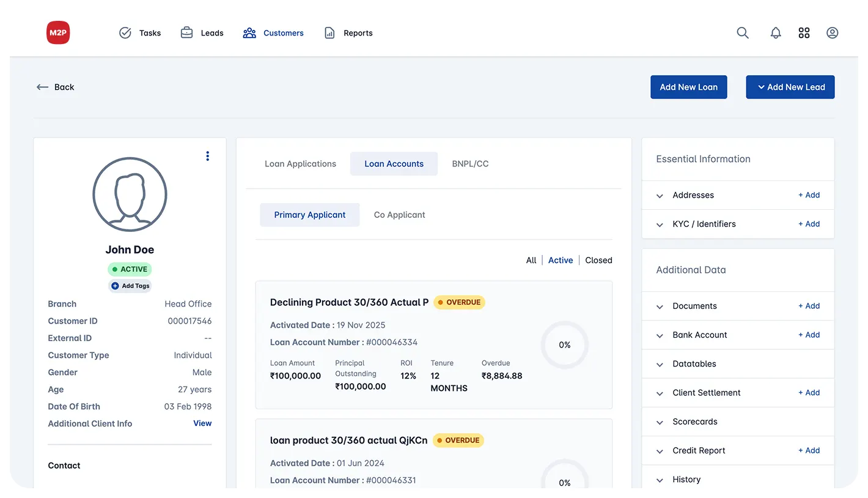Open the Leads menu item
The width and height of the screenshot is (868, 498).
click(x=202, y=33)
